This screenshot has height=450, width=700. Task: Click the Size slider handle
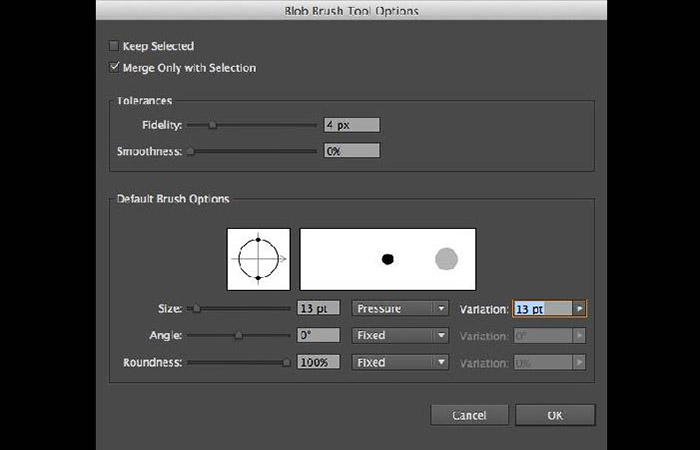pos(196,309)
